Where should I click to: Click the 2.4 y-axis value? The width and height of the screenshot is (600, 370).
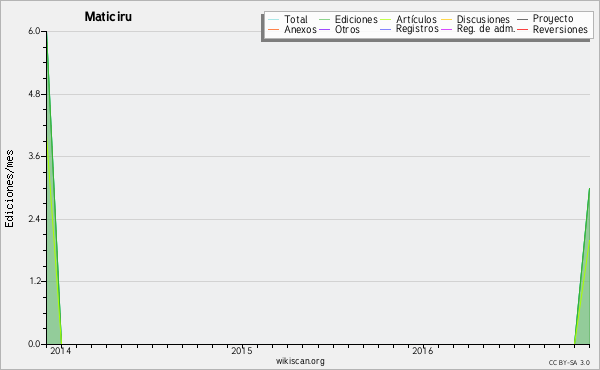click(34, 219)
